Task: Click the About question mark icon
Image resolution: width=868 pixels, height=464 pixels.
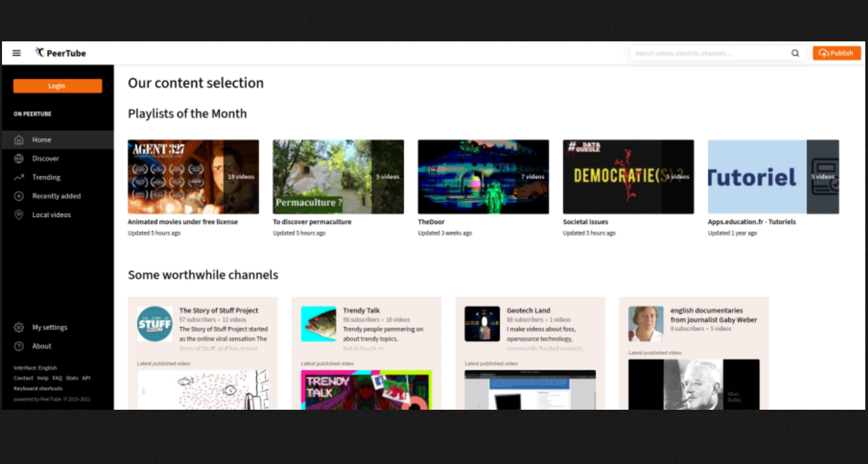Action: pos(19,346)
